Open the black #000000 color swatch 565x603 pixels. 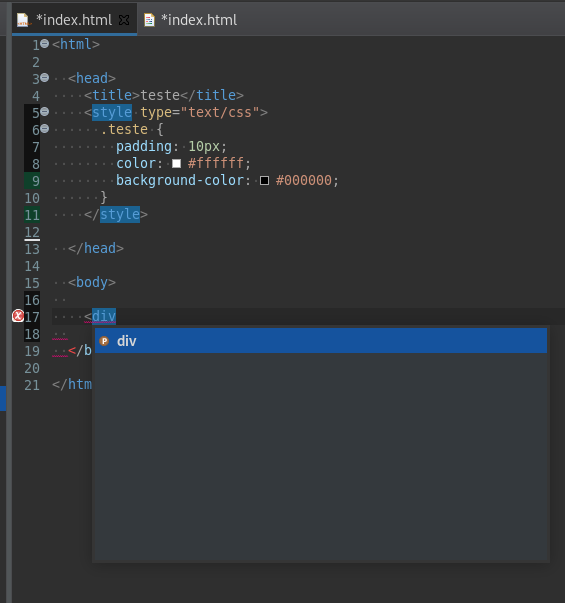tap(264, 180)
